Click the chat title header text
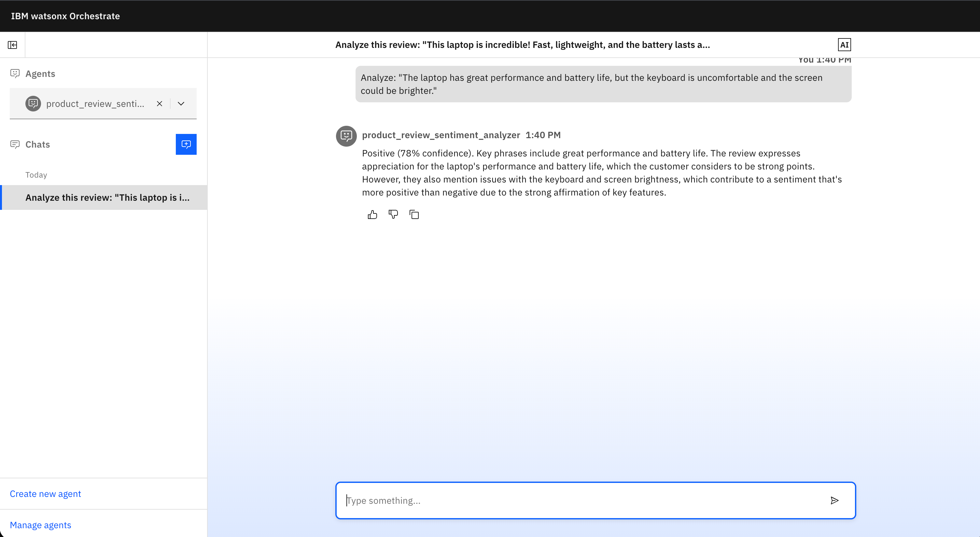The height and width of the screenshot is (537, 980). [x=522, y=45]
